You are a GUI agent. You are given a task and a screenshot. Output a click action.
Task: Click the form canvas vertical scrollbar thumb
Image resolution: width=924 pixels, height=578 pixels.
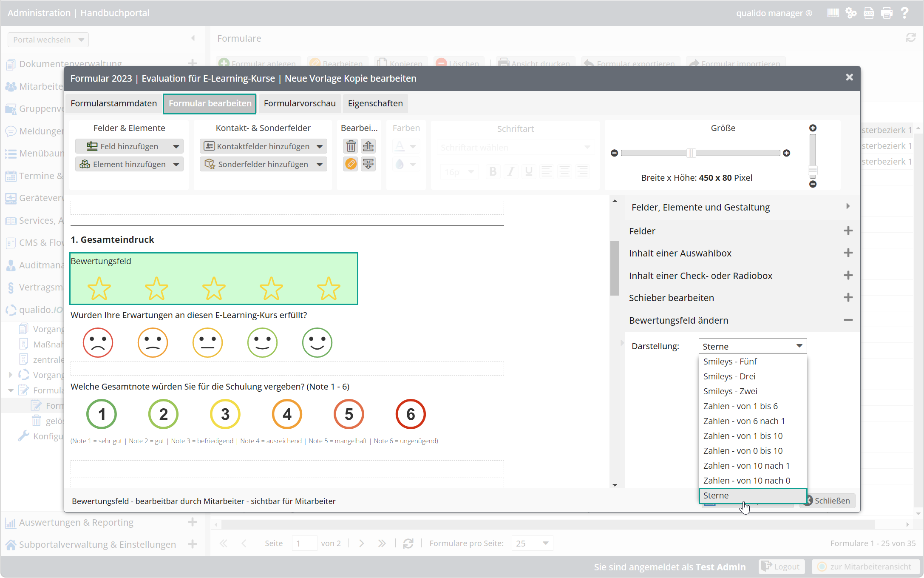(615, 268)
